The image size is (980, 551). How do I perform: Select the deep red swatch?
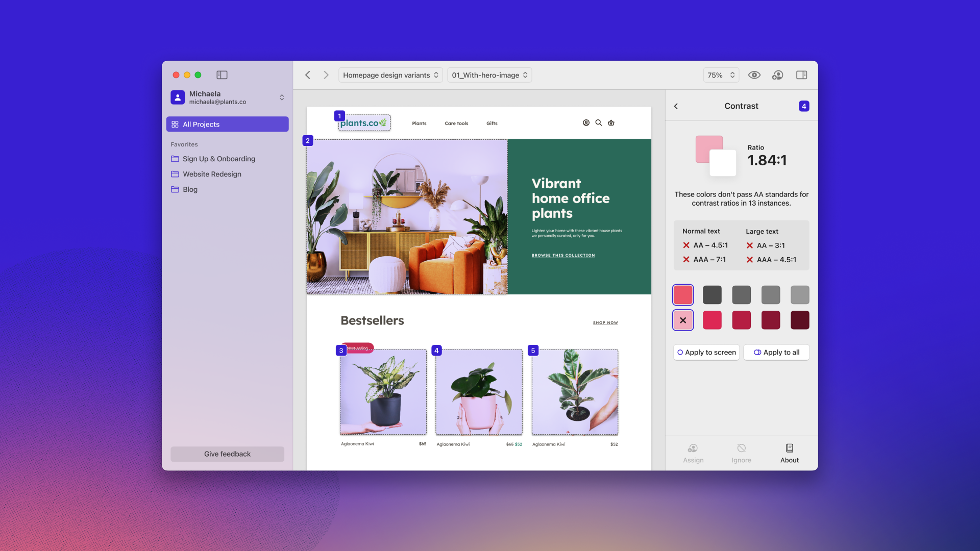741,320
